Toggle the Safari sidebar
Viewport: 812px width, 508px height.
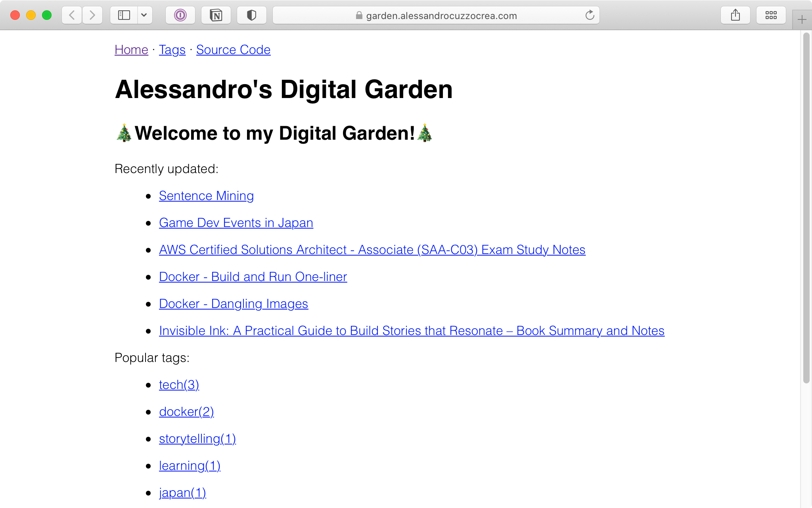(x=124, y=15)
